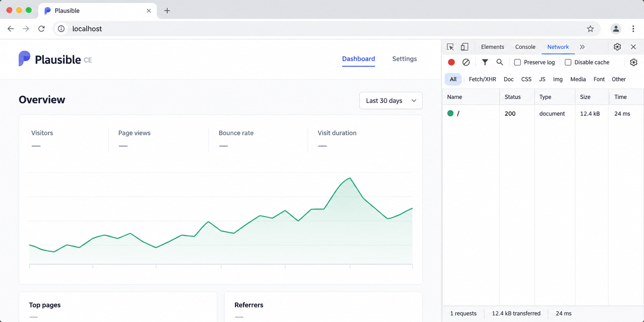
Task: Filter requests by Img
Action: click(x=558, y=79)
